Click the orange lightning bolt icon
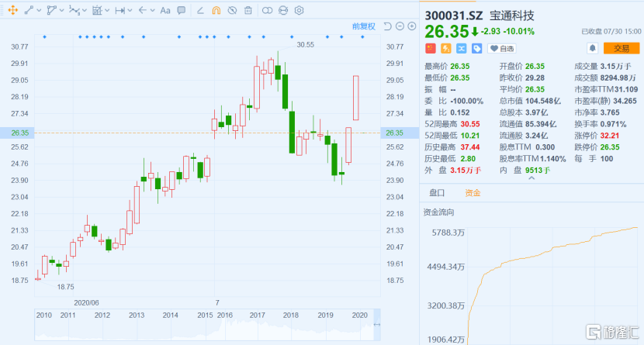 [x=445, y=48]
